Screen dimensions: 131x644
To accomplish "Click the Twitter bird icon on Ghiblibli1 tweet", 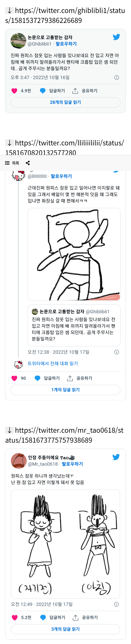I will [116, 37].
